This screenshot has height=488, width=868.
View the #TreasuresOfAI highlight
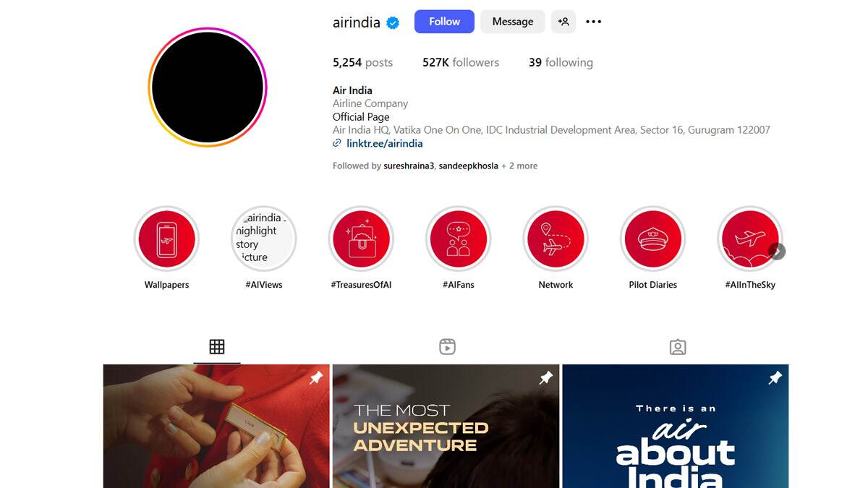[x=361, y=239]
